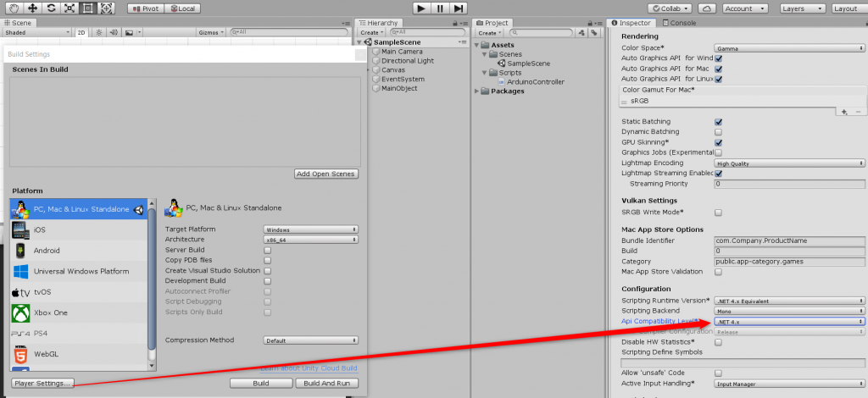Viewport: 868px width, 398px height.
Task: Switch to the Scene tab
Action: point(19,23)
